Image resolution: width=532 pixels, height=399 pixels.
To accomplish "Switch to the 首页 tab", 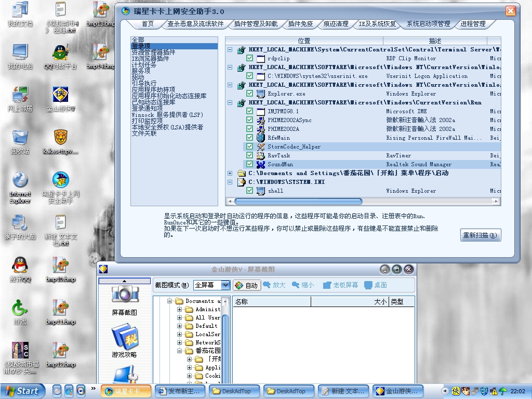I will tap(148, 24).
